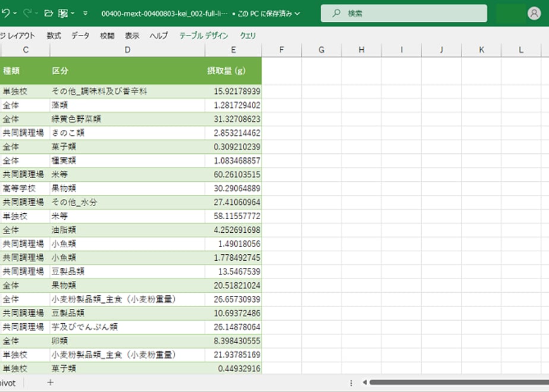Click the horizontal scrollbar thumb
The image size is (549, 392).
pyautogui.click(x=459, y=382)
